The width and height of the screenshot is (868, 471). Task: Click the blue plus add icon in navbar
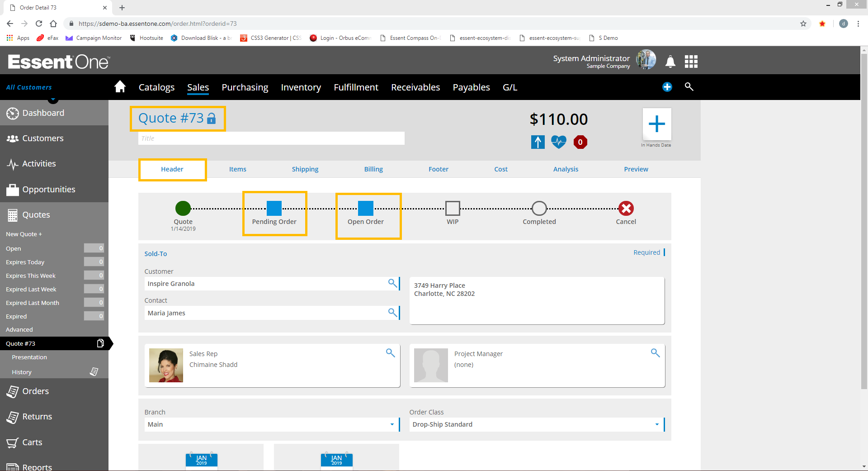667,87
